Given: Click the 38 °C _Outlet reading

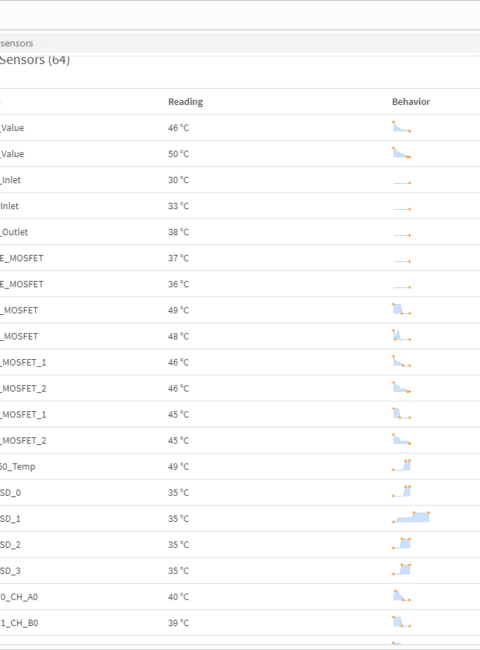Looking at the screenshot, I should [x=178, y=232].
